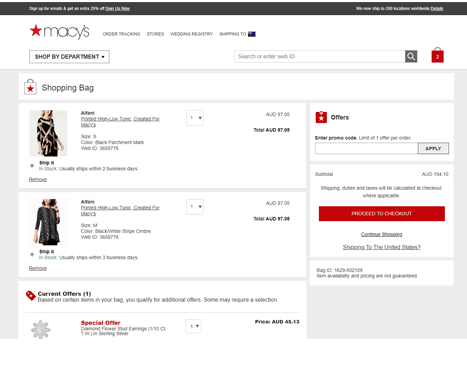Open the size M Printed High-Low Tunic product link
The width and height of the screenshot is (467, 365).
(x=120, y=211)
